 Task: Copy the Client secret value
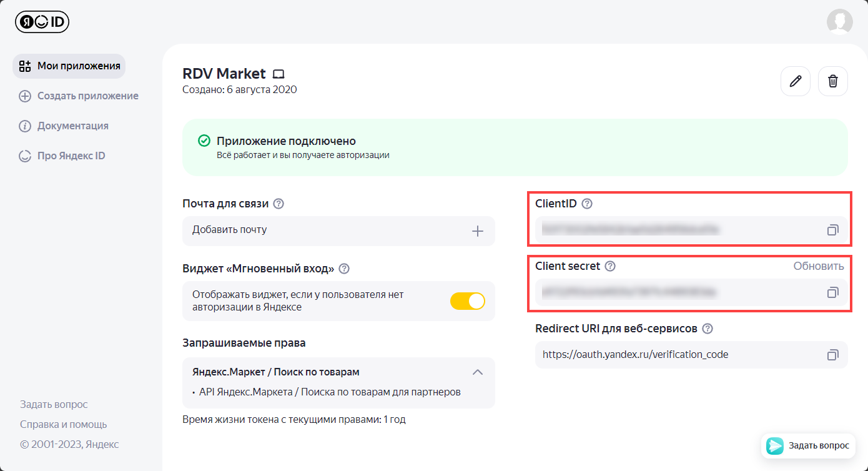(832, 292)
